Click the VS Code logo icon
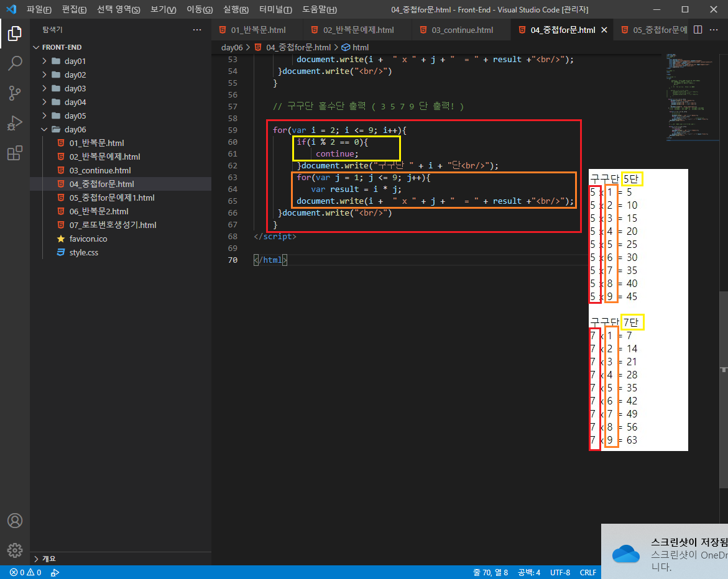Image resolution: width=728 pixels, height=579 pixels. point(11,9)
